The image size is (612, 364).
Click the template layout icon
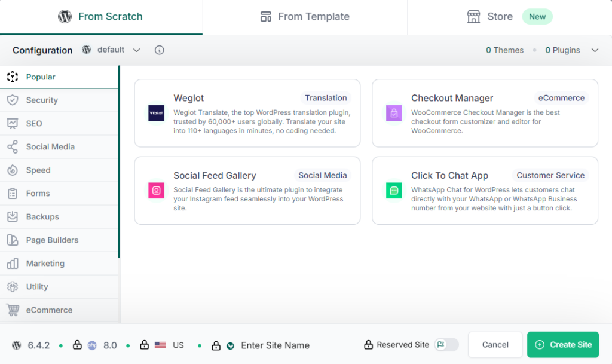tap(266, 17)
